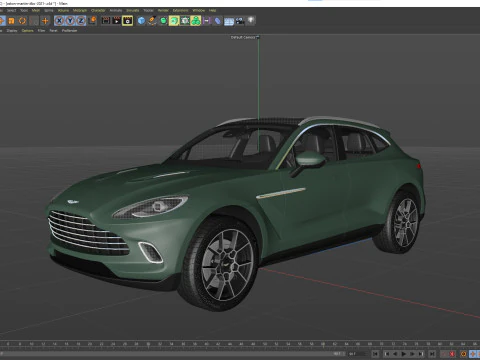Viewport: 480px width, 360px height.
Task: Click the MoGraph cloner icon
Action: click(185, 21)
